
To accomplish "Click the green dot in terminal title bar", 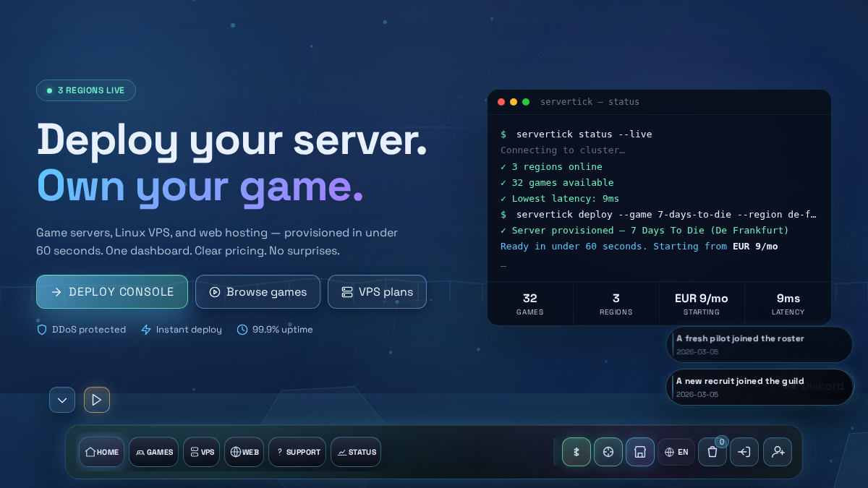I will point(526,102).
